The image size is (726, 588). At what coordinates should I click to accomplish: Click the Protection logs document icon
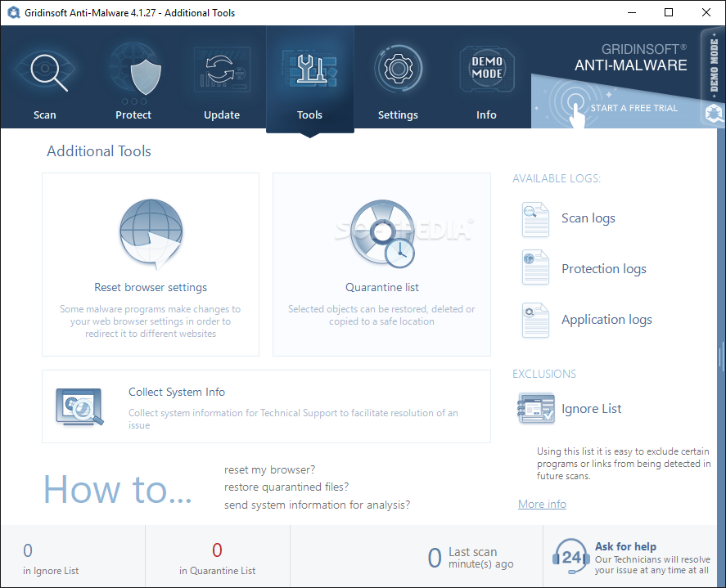(x=535, y=267)
